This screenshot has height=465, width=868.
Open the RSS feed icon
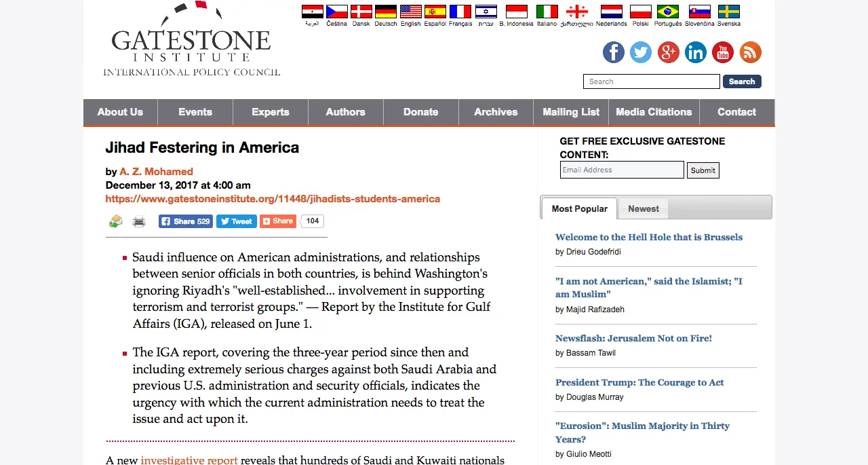click(751, 52)
